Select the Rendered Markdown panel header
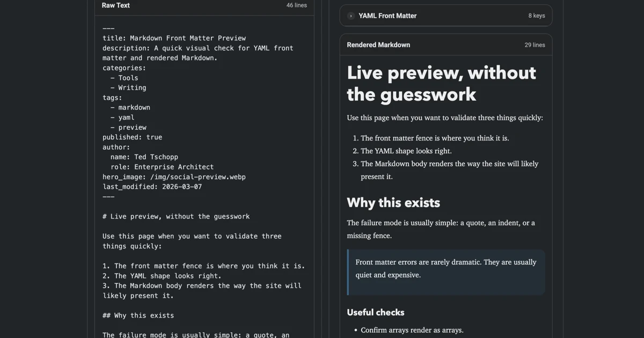Screen dimensions: 644x338 point(378,45)
